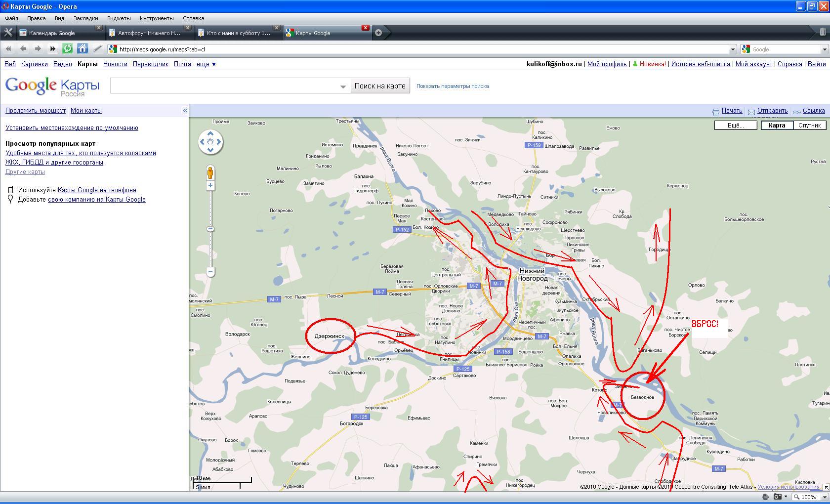Open the search engine dropdown arrow
The width and height of the screenshot is (830, 504).
point(824,49)
